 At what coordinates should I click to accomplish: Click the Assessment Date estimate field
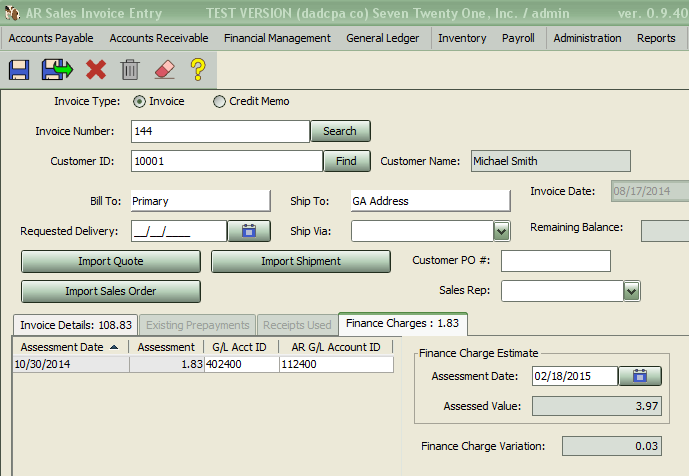575,376
